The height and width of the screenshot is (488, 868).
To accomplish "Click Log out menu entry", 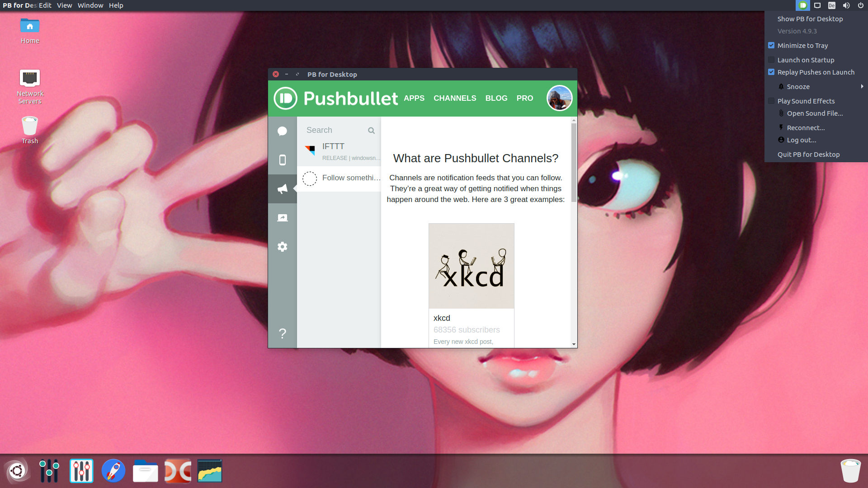I will 802,140.
